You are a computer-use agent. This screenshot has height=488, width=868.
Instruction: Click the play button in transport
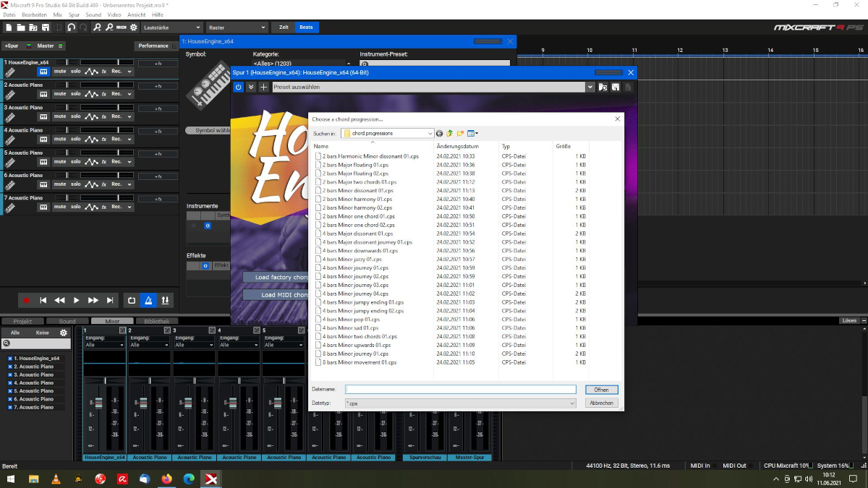pos(76,300)
